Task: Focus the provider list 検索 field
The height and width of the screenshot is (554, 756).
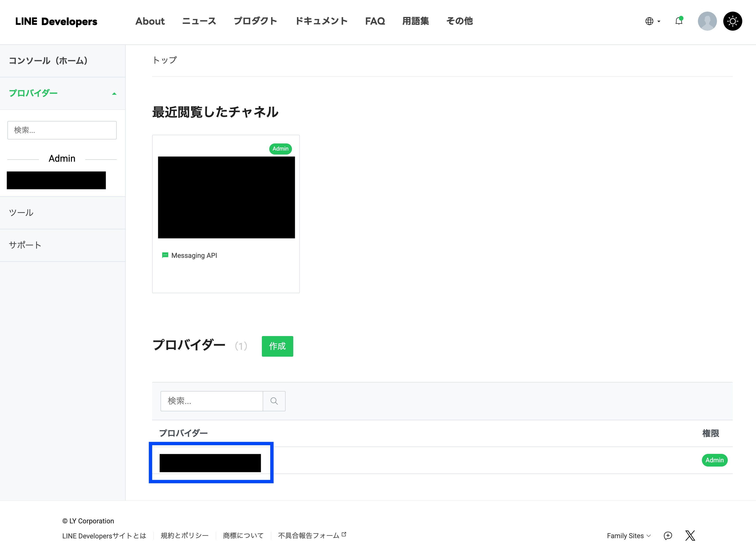Action: click(211, 401)
